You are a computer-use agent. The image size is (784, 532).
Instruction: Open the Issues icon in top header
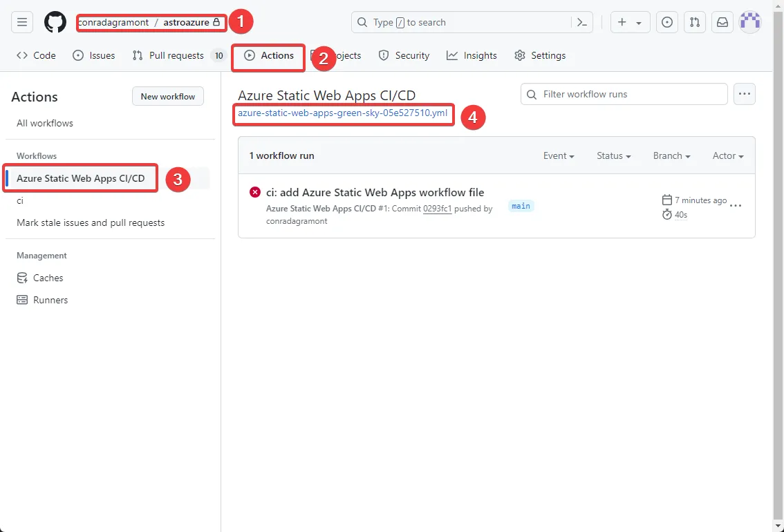667,23
